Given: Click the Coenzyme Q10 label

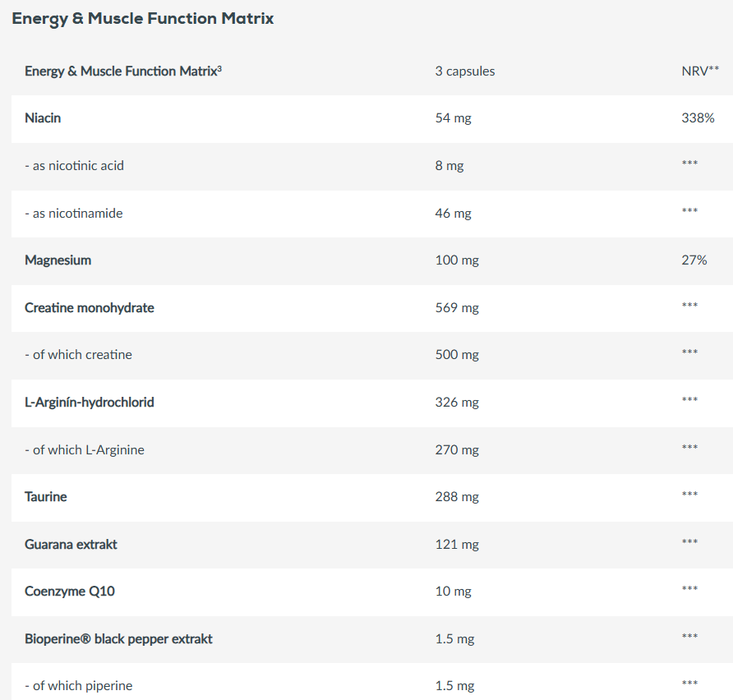Looking at the screenshot, I should click(x=64, y=592).
